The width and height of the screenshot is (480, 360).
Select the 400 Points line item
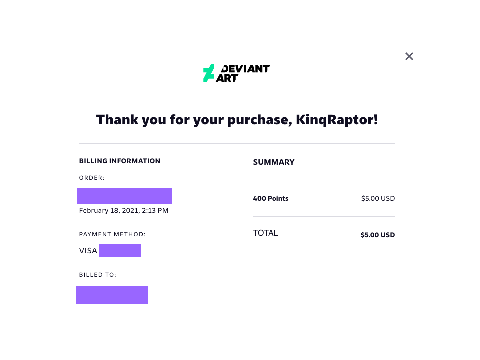pyautogui.click(x=270, y=198)
